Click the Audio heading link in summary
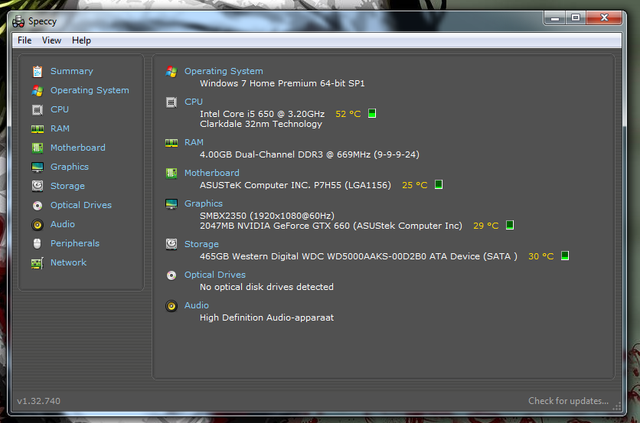The image size is (640, 423). [196, 305]
